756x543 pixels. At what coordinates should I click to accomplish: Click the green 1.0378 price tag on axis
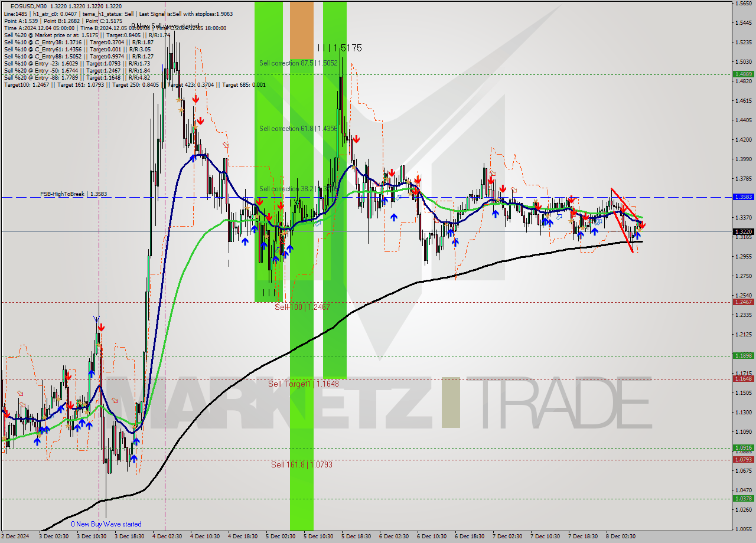point(743,499)
